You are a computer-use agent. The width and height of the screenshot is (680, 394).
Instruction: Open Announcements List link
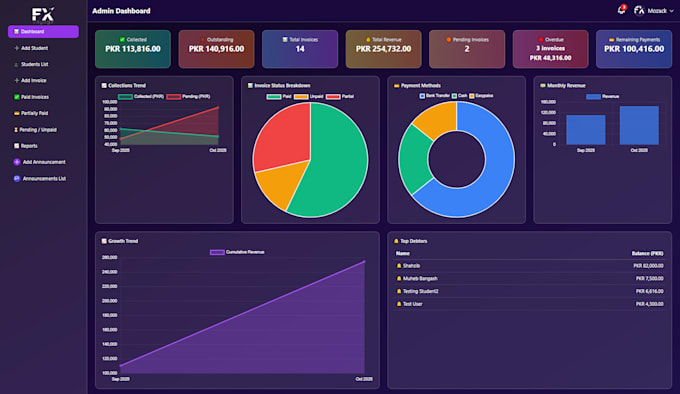43,179
